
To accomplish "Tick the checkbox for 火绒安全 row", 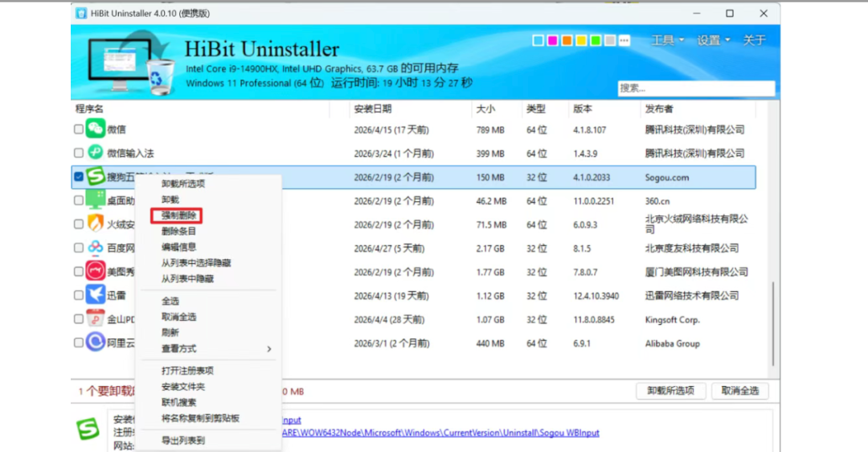I will (79, 224).
